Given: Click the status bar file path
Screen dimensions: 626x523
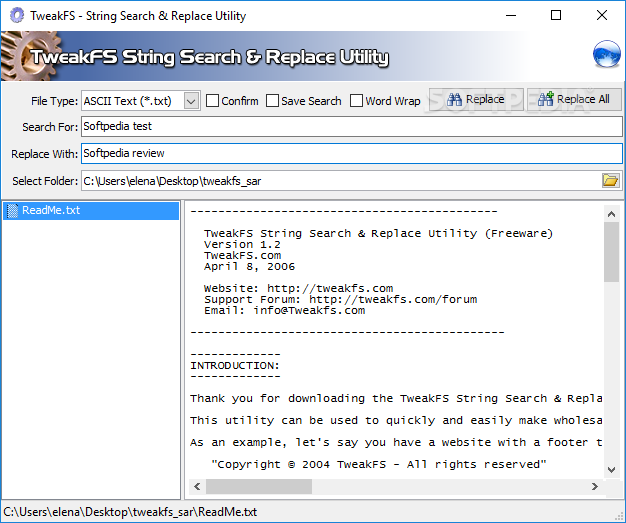Looking at the screenshot, I should click(130, 512).
